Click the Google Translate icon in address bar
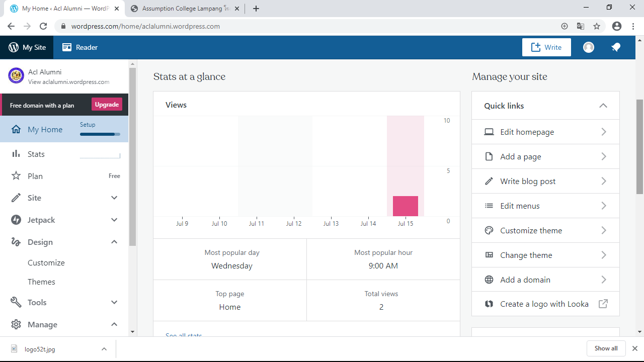The width and height of the screenshot is (644, 362). point(581,26)
